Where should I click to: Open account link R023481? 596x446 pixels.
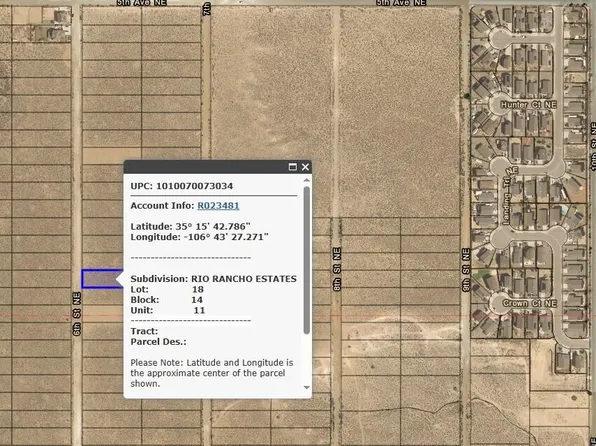[218, 206]
